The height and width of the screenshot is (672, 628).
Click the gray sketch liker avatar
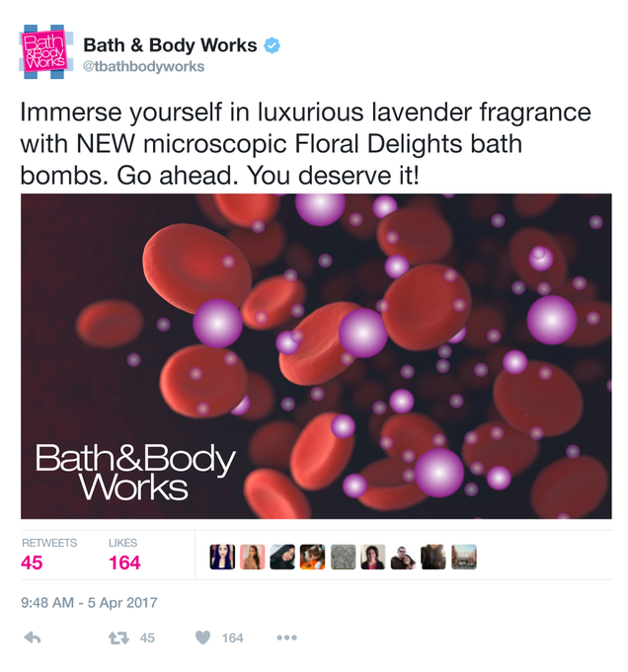[343, 557]
